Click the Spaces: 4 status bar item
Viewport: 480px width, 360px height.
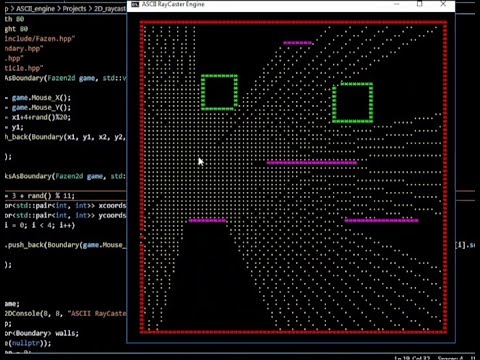point(450,358)
